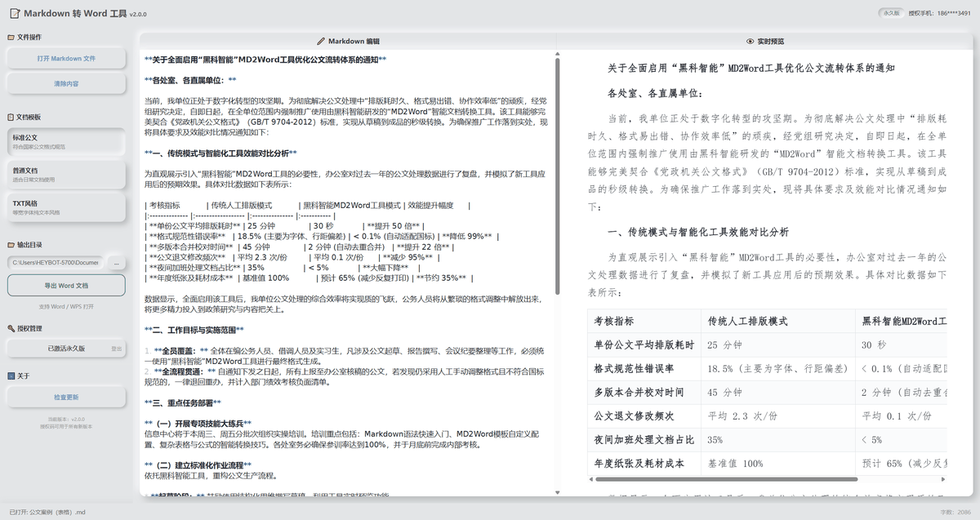Click status bar text 已打开: 公文案例（表格）.md
980x520 pixels.
pos(47,512)
